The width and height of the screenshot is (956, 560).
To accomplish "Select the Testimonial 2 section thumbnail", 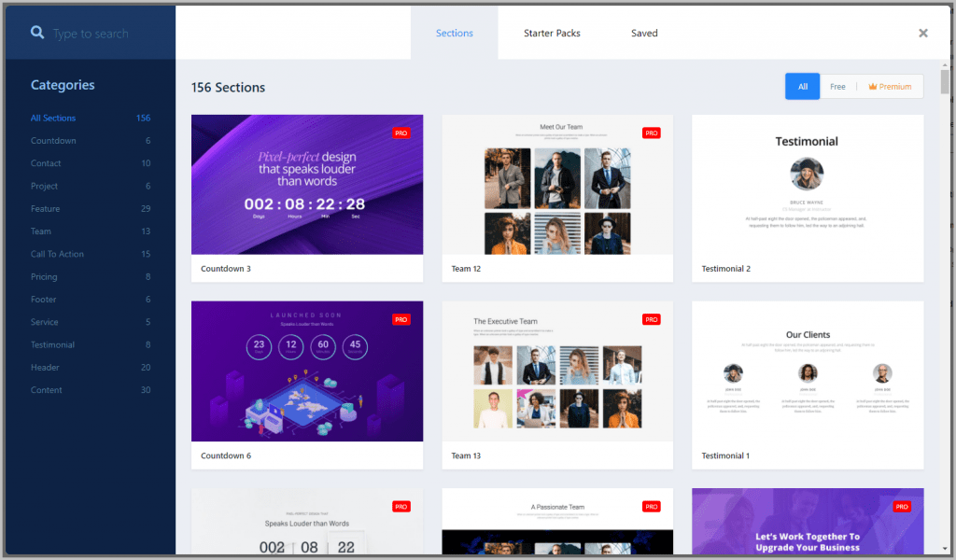I will pos(808,185).
